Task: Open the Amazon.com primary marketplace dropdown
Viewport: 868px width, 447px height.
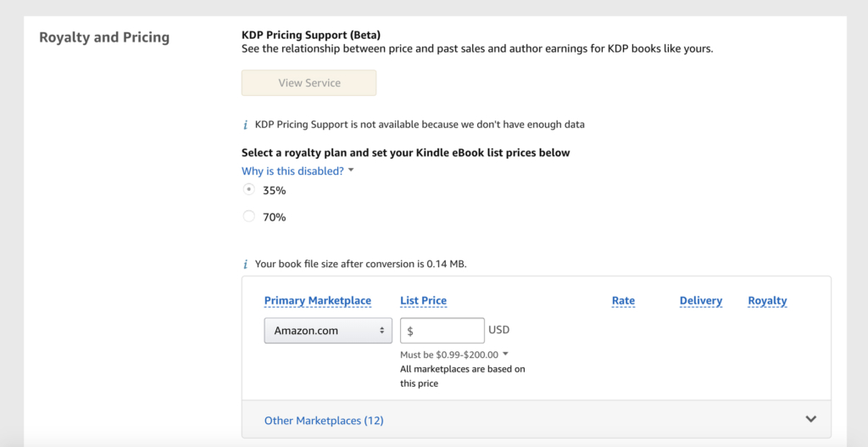Action: tap(327, 331)
